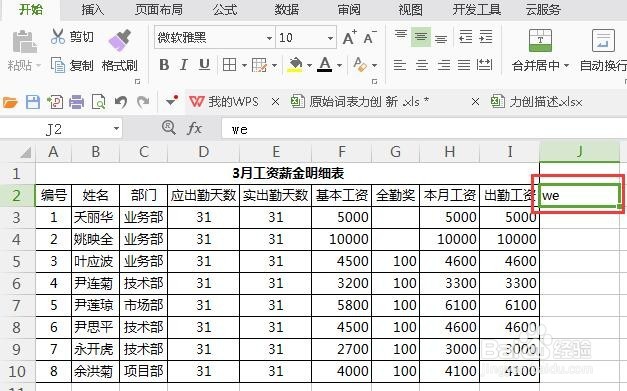This screenshot has width=627, height=391.
Task: Toggle bold formatting
Action: point(164,65)
